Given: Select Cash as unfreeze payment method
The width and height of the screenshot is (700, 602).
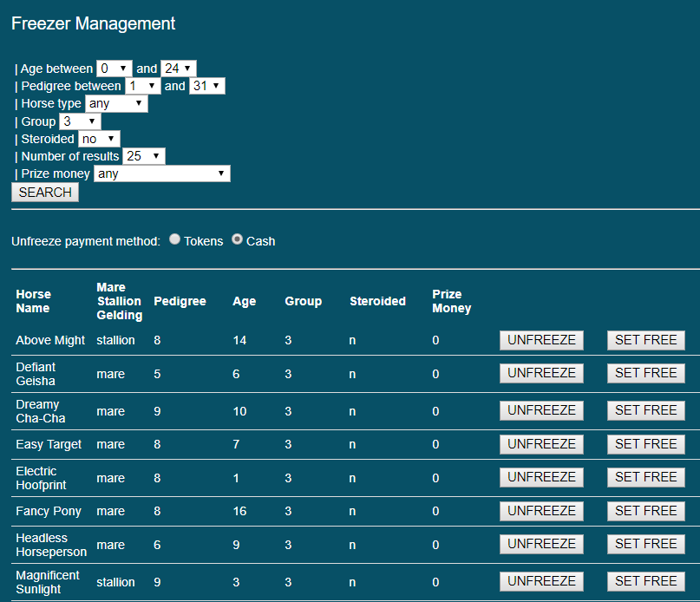Looking at the screenshot, I should 237,239.
